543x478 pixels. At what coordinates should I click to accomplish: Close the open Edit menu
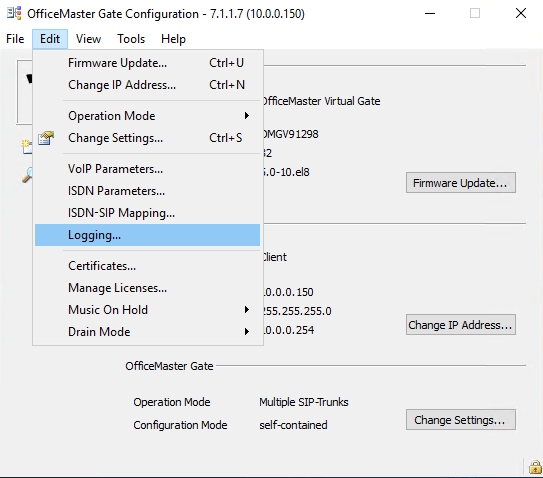pos(50,39)
